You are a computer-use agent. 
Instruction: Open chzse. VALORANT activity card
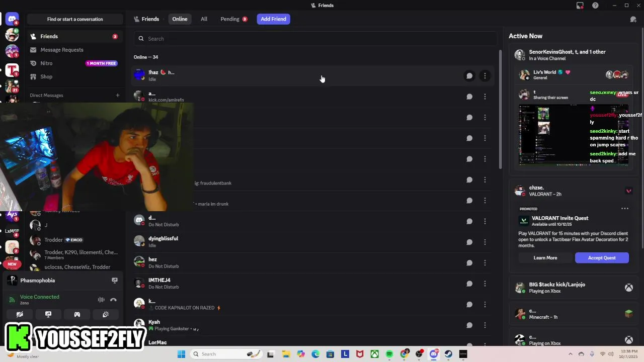click(x=574, y=191)
